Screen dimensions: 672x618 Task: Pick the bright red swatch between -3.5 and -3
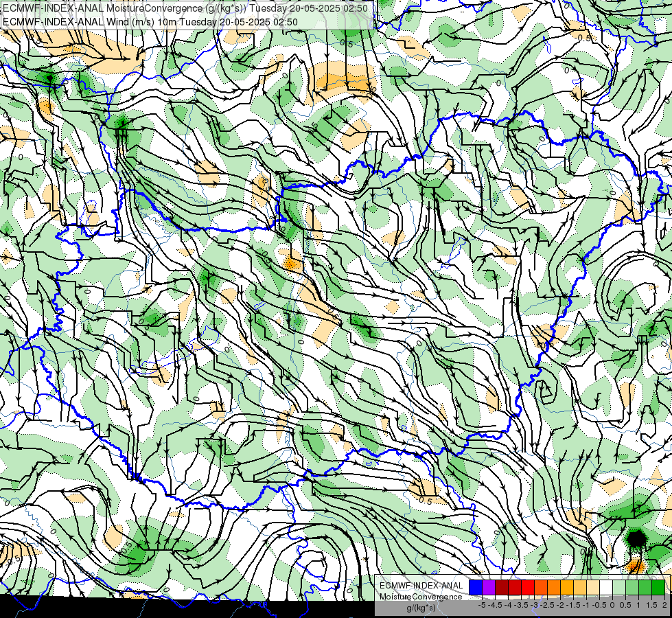(x=528, y=587)
